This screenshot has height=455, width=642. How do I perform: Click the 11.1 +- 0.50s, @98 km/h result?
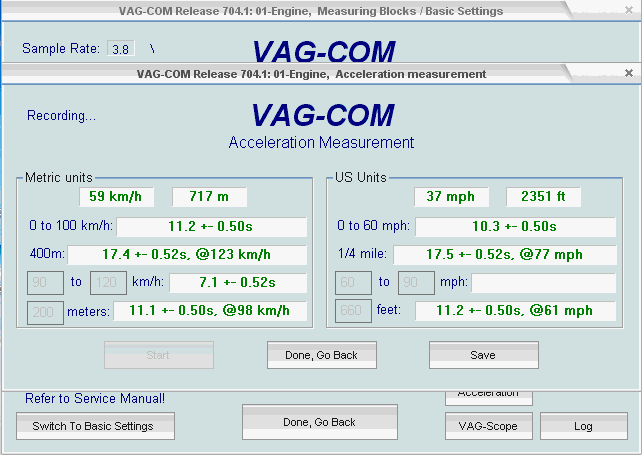pyautogui.click(x=210, y=311)
